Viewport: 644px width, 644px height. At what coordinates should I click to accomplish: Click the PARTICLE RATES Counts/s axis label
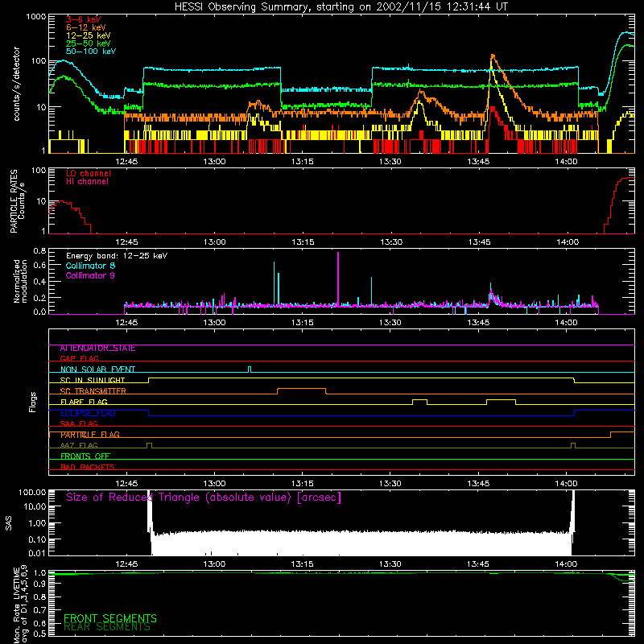coord(17,200)
